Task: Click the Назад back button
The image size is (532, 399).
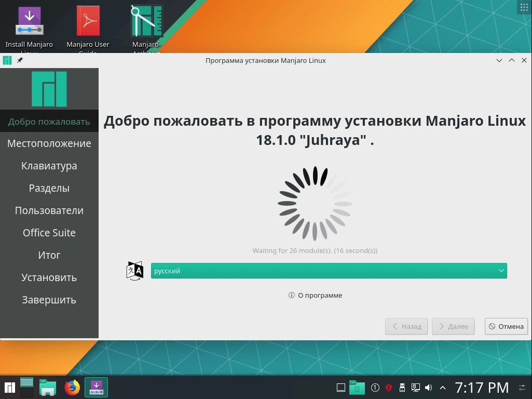Action: click(406, 326)
